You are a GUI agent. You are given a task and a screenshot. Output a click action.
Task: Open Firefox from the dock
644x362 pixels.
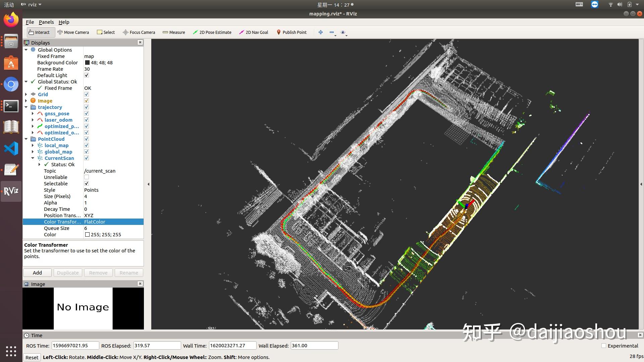click(11, 19)
